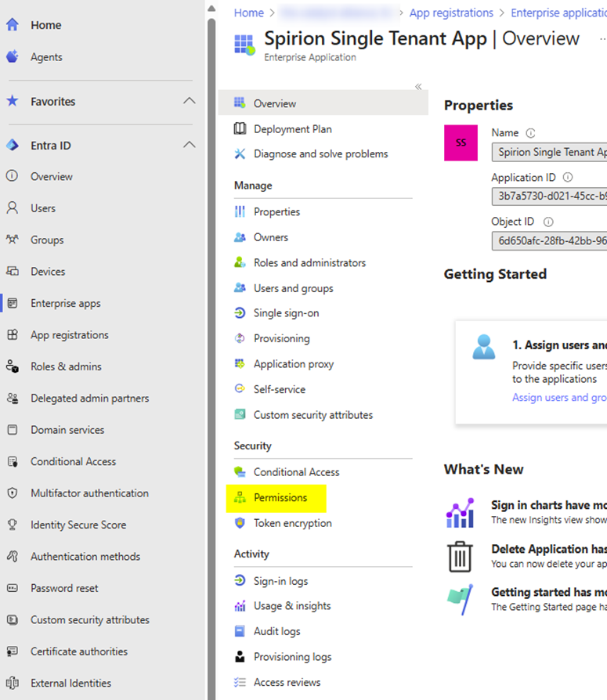Open Properties under Manage
The image size is (607, 700).
point(277,211)
